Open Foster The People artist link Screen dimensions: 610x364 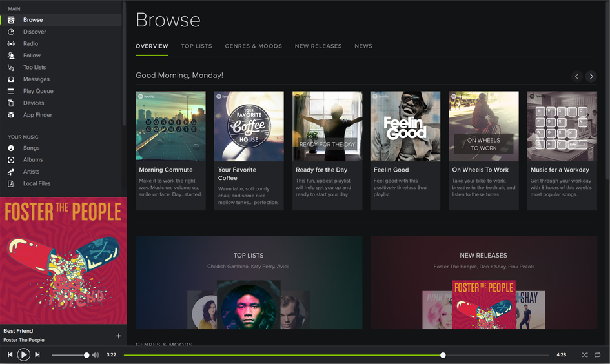(x=24, y=340)
